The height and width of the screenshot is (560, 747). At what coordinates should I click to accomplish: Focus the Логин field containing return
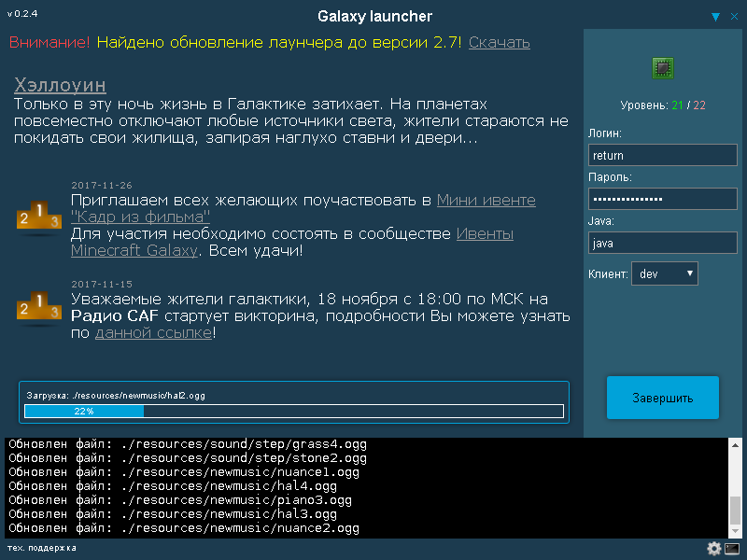coord(662,156)
